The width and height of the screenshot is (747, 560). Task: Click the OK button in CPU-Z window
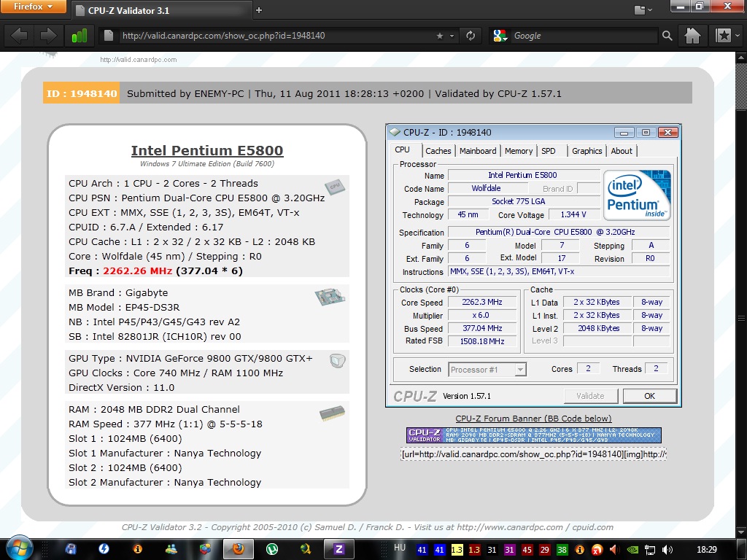coord(650,396)
